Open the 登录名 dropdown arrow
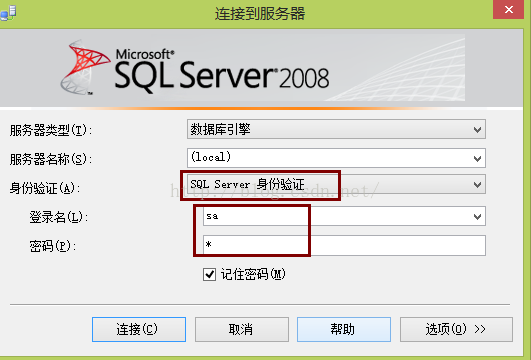531x360 pixels. tap(477, 216)
